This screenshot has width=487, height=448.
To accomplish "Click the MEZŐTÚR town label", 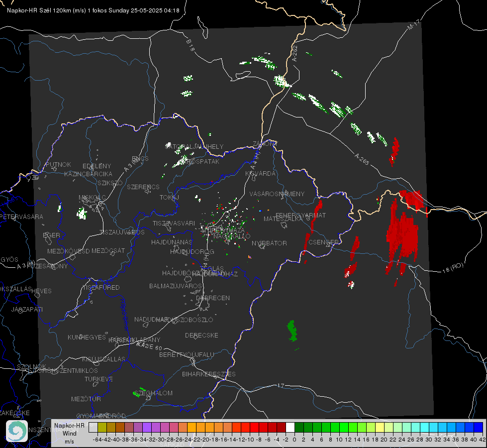I will pyautogui.click(x=86, y=399).
